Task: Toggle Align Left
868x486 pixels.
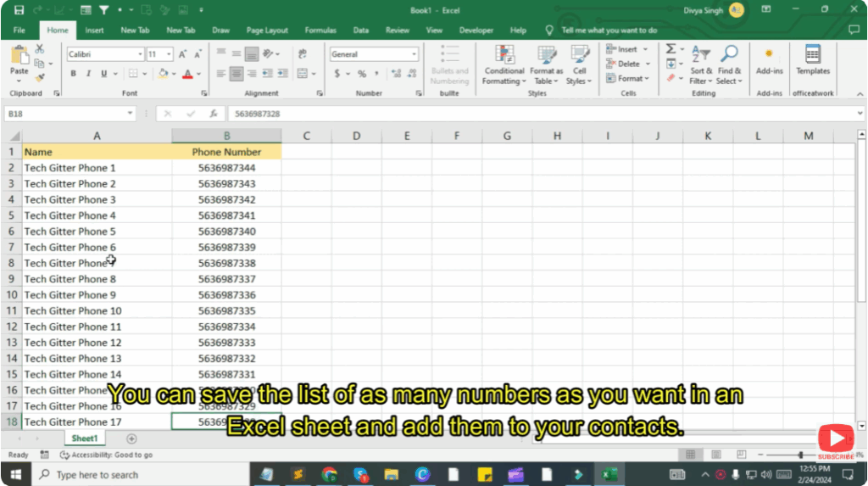Action: [x=221, y=73]
